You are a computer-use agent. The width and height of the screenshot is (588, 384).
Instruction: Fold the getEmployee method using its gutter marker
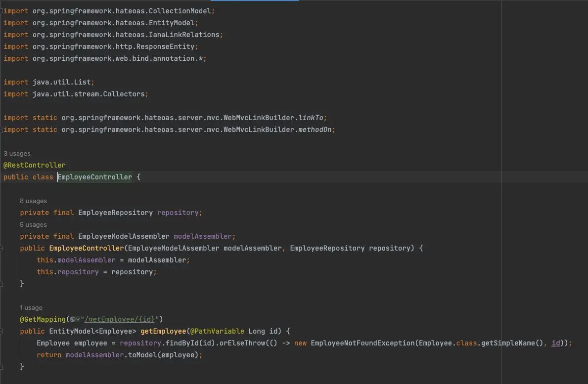point(1,331)
